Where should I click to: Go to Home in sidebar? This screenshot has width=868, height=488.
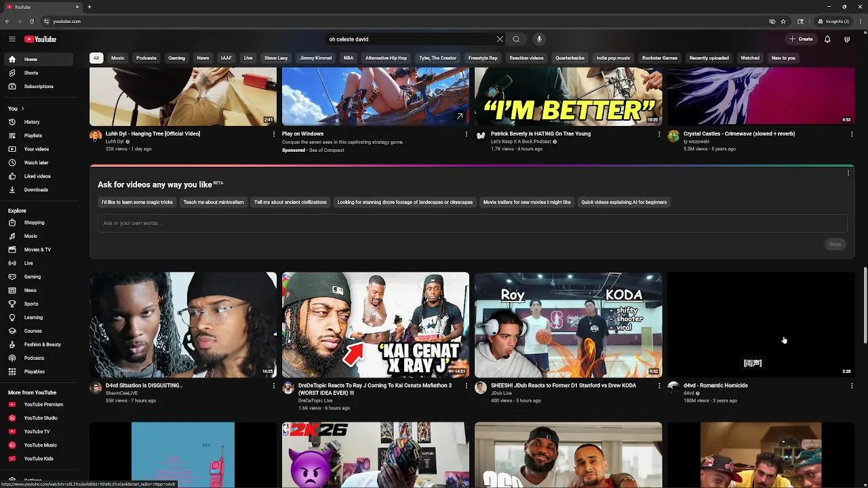38,59
